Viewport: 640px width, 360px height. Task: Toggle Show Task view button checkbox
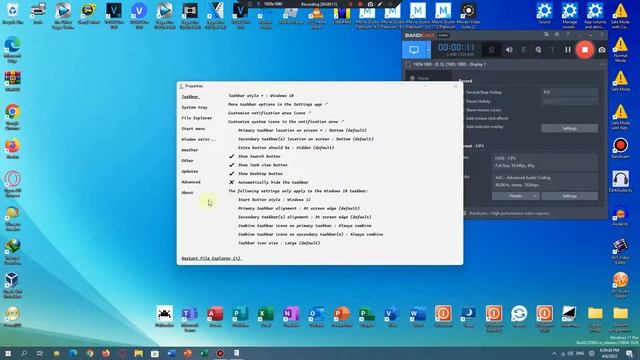pos(258,165)
